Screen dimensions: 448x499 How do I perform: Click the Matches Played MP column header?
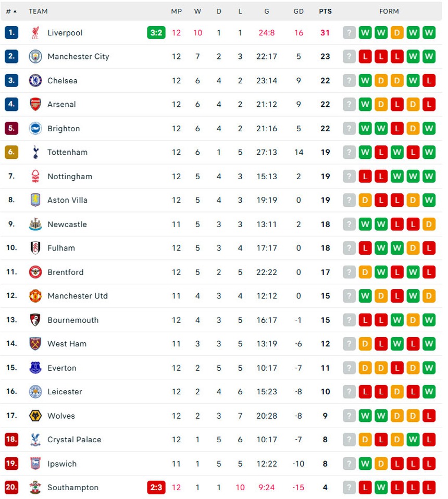[176, 11]
